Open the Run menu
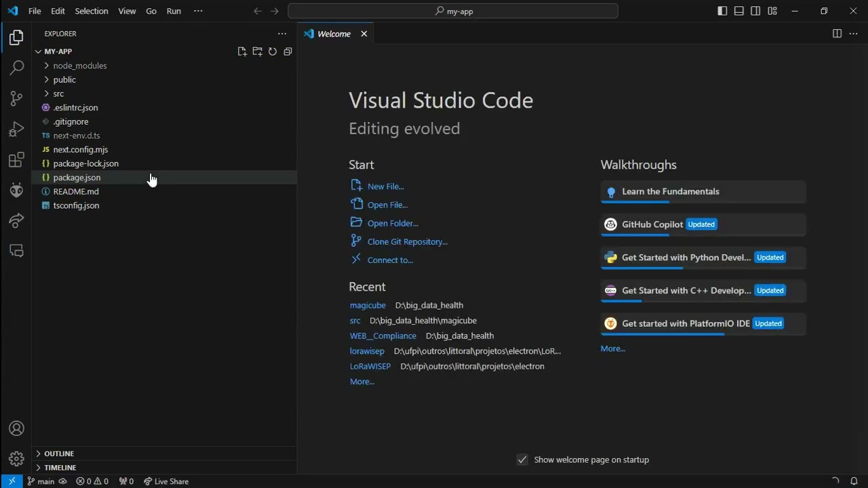868x488 pixels. coord(174,11)
